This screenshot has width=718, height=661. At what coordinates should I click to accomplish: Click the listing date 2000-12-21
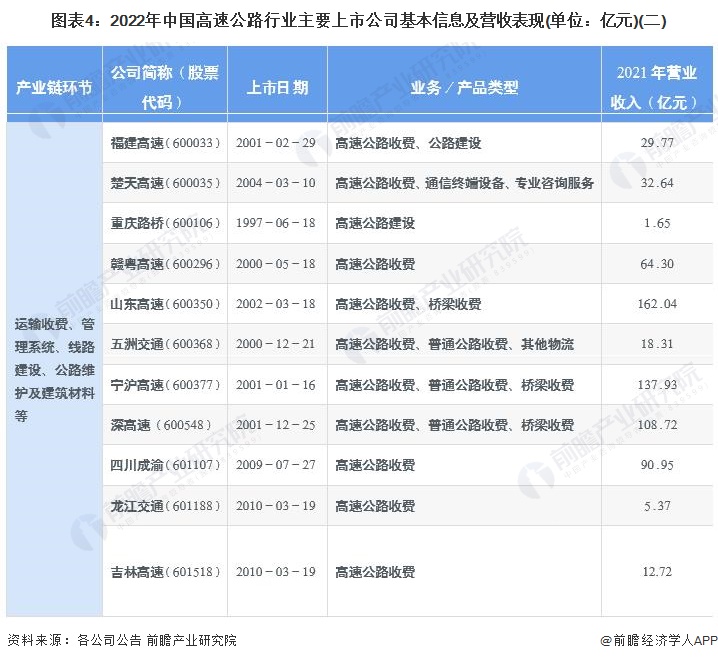click(276, 344)
